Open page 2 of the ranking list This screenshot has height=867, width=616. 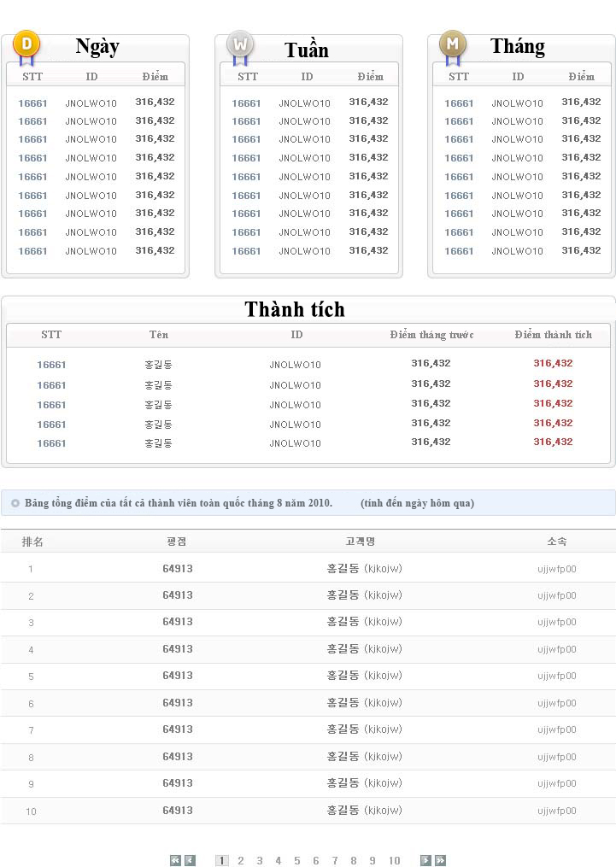tap(241, 860)
